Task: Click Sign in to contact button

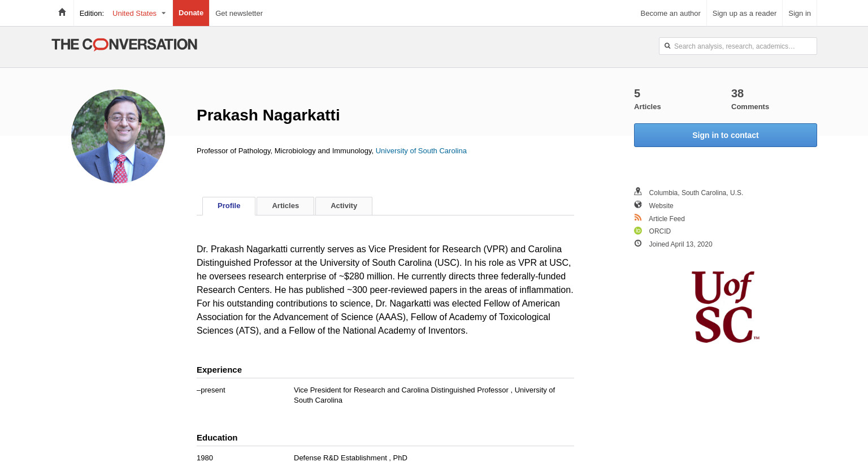Action: (726, 135)
